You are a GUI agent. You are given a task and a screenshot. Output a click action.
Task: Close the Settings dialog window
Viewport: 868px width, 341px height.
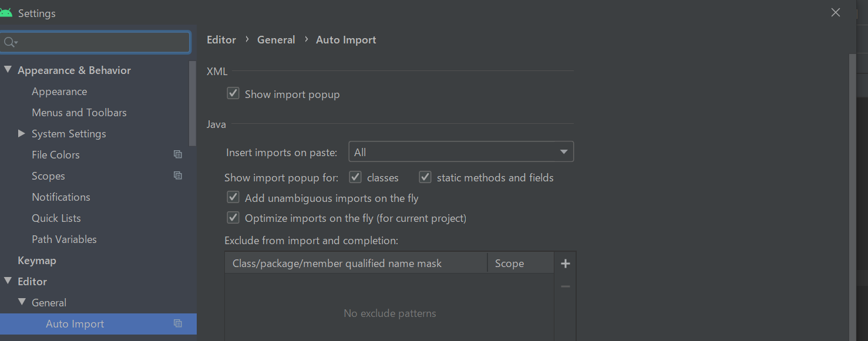pos(836,12)
